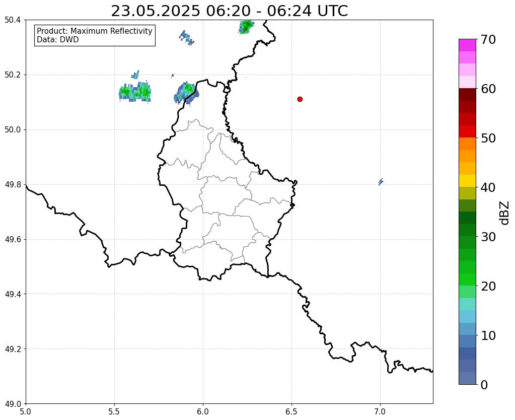The width and height of the screenshot is (515, 420).
Task: Click the latitude axis label 49.8
Action: coord(13,185)
